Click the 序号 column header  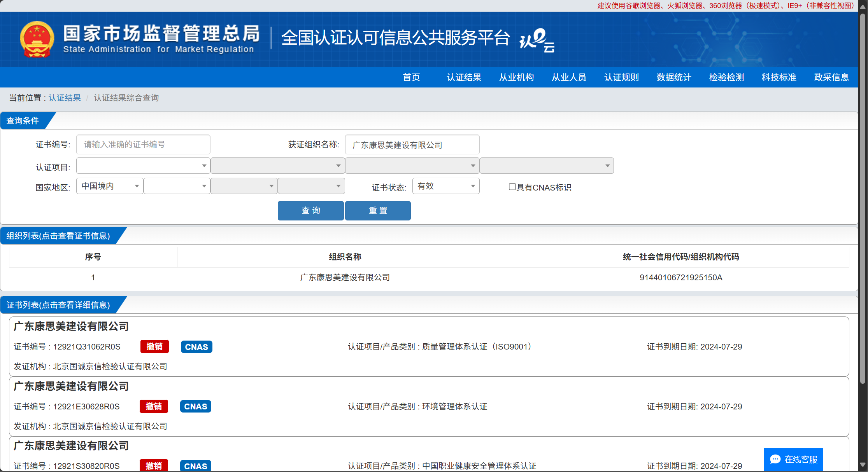tap(93, 257)
